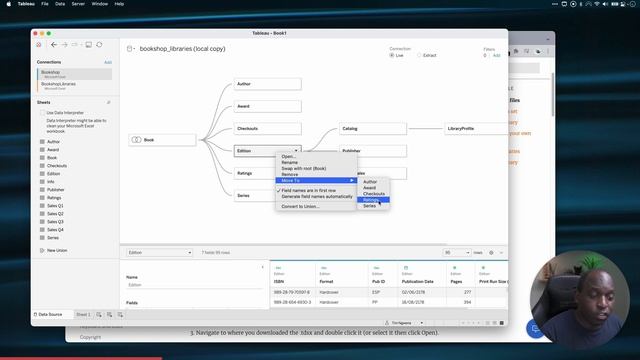640x360 pixels.
Task: Open the Edition table dropdown arrow
Action: (x=296, y=151)
